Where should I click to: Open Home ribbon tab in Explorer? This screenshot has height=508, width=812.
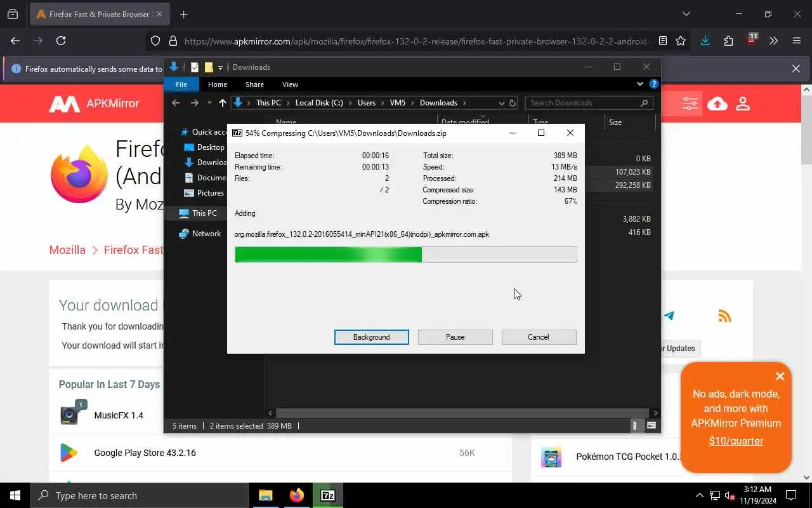[218, 84]
